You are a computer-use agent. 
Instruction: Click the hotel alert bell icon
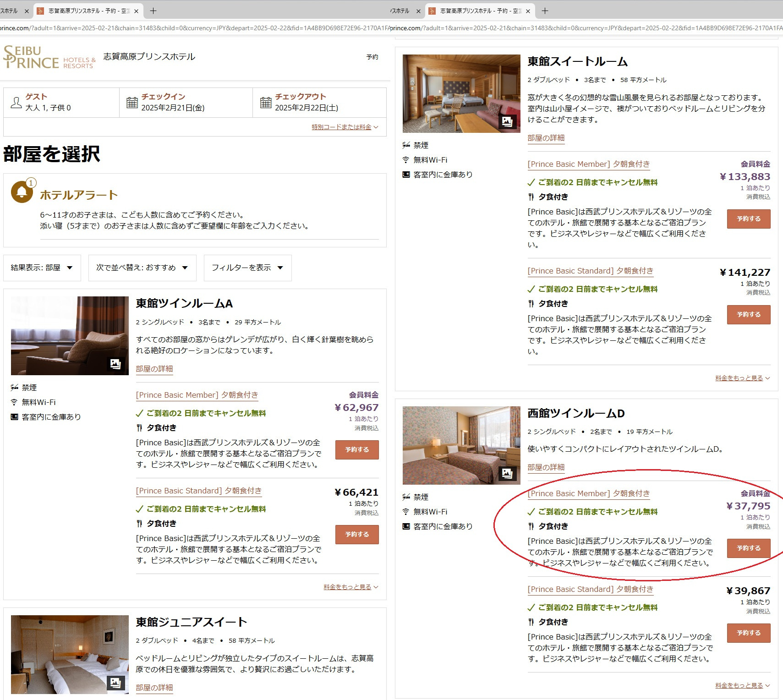point(22,192)
